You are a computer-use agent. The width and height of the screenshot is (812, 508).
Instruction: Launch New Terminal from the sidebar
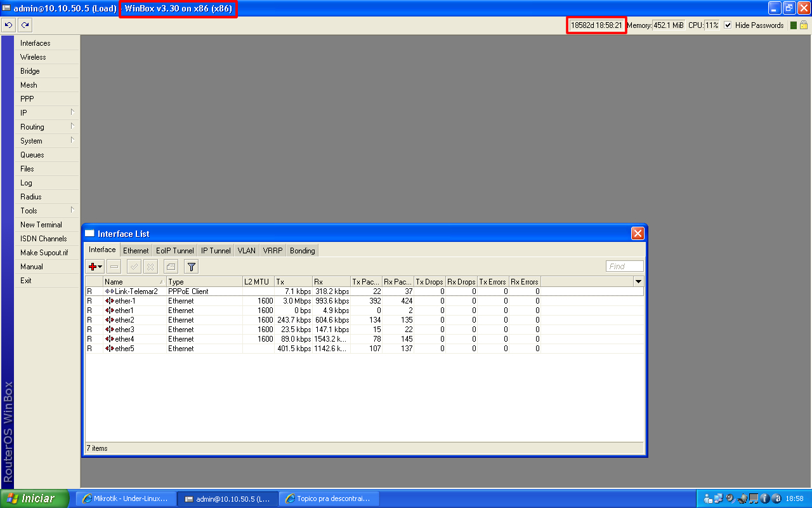[x=47, y=225]
